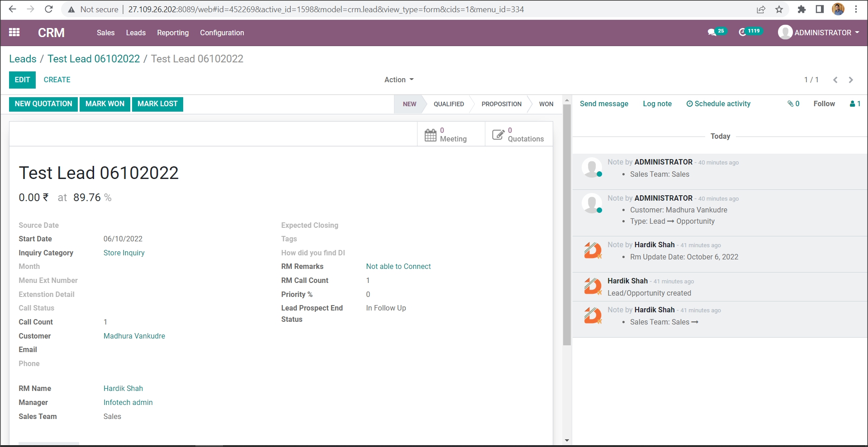Set stage to QUALIFIED
The height and width of the screenshot is (447, 868).
448,104
